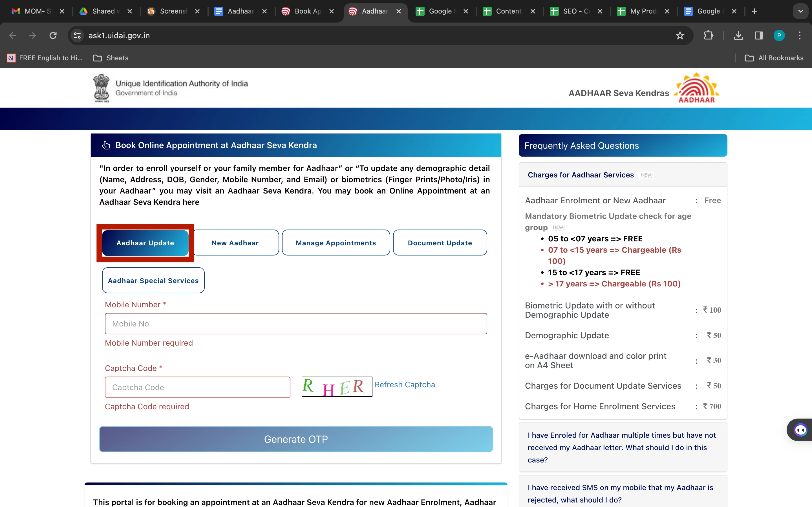The width and height of the screenshot is (812, 507).
Task: Open a new browser tab
Action: click(754, 11)
